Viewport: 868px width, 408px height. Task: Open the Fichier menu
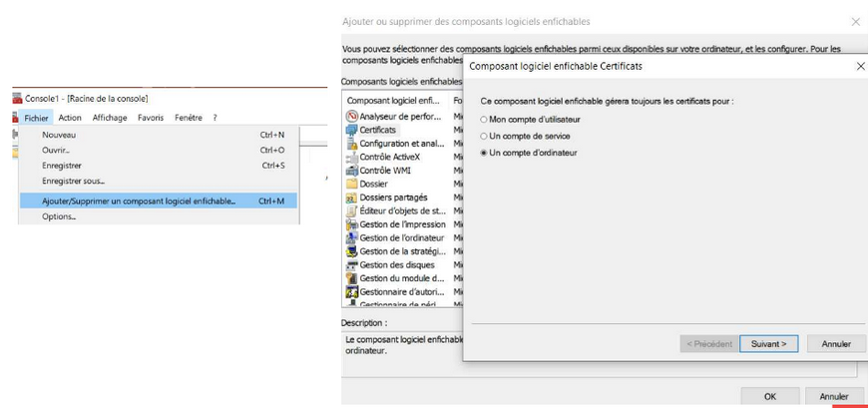pos(36,118)
